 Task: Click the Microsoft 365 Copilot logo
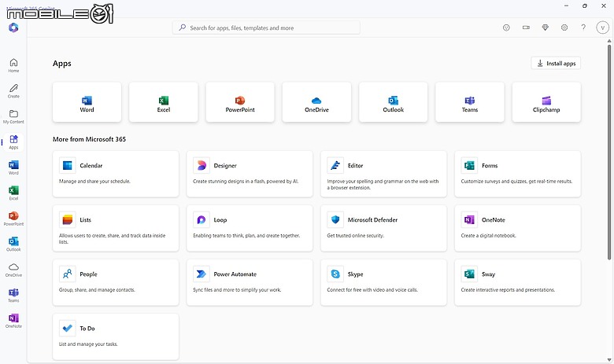tap(13, 28)
